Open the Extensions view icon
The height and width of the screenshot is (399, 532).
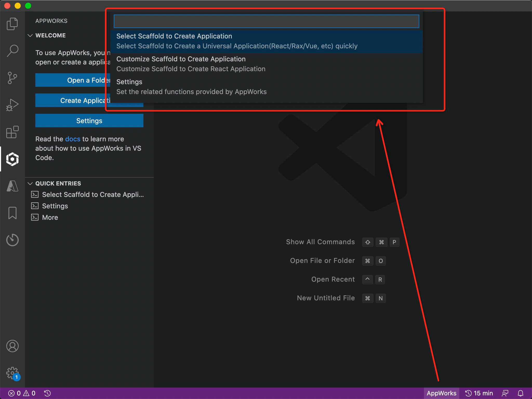[12, 132]
